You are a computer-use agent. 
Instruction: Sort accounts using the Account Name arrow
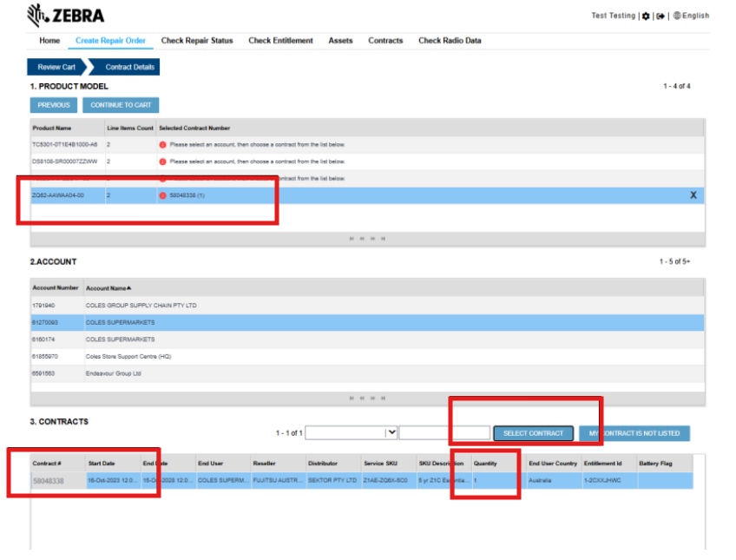point(129,288)
